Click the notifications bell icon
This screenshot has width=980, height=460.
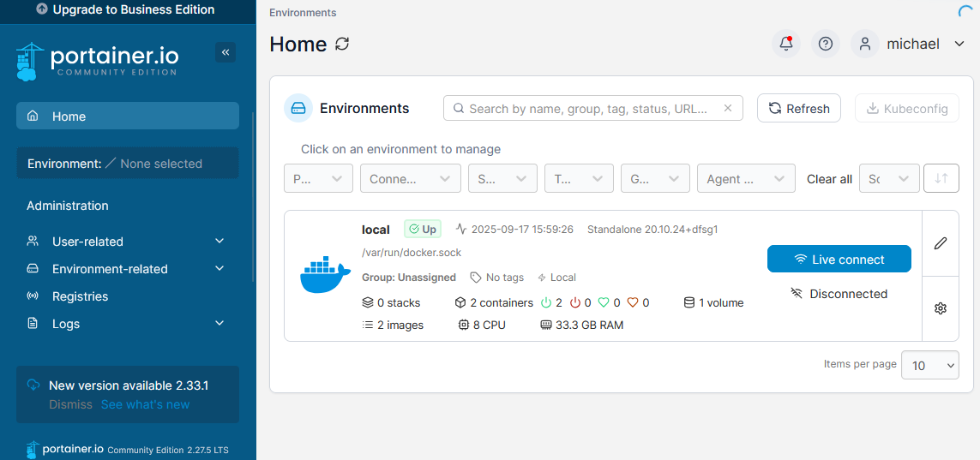coord(785,44)
